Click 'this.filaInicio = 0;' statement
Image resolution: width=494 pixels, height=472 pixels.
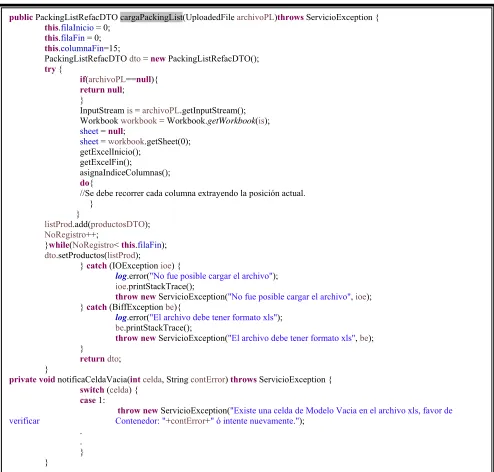coord(77,28)
